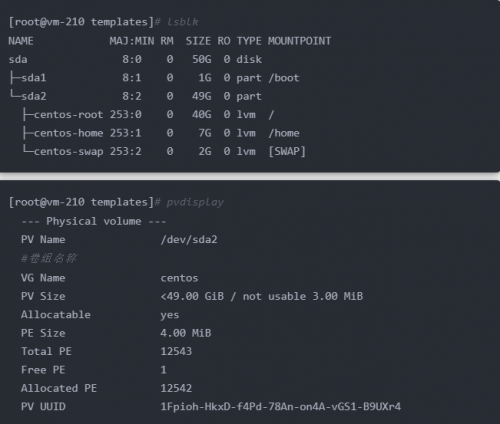500x424 pixels.
Task: Click the centos-swap volume entry
Action: point(68,152)
